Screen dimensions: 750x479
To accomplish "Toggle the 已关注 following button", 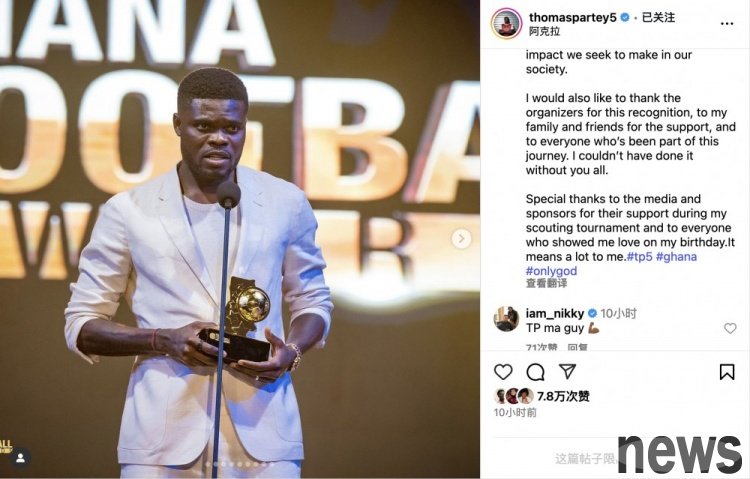I will click(658, 17).
